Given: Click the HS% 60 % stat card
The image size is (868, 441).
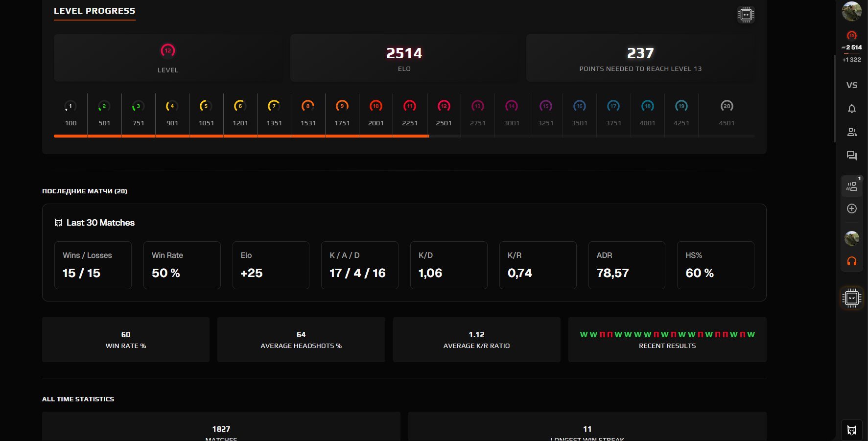Looking at the screenshot, I should (x=715, y=265).
